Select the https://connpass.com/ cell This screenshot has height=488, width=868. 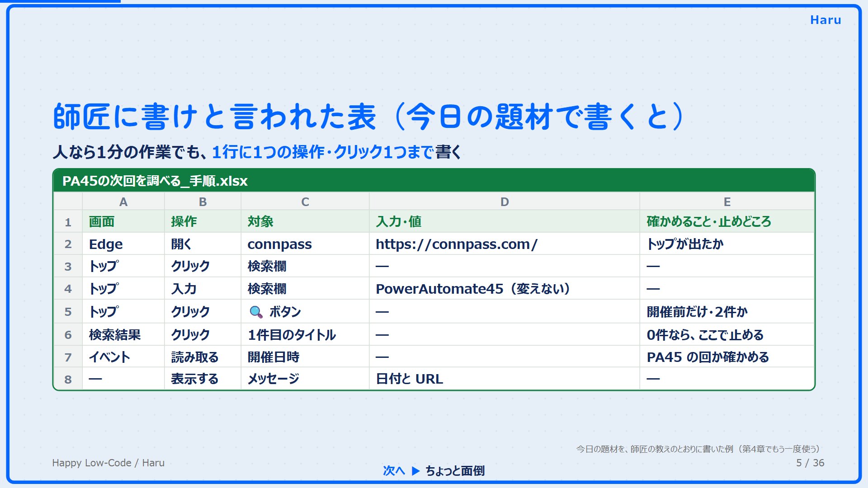click(504, 244)
